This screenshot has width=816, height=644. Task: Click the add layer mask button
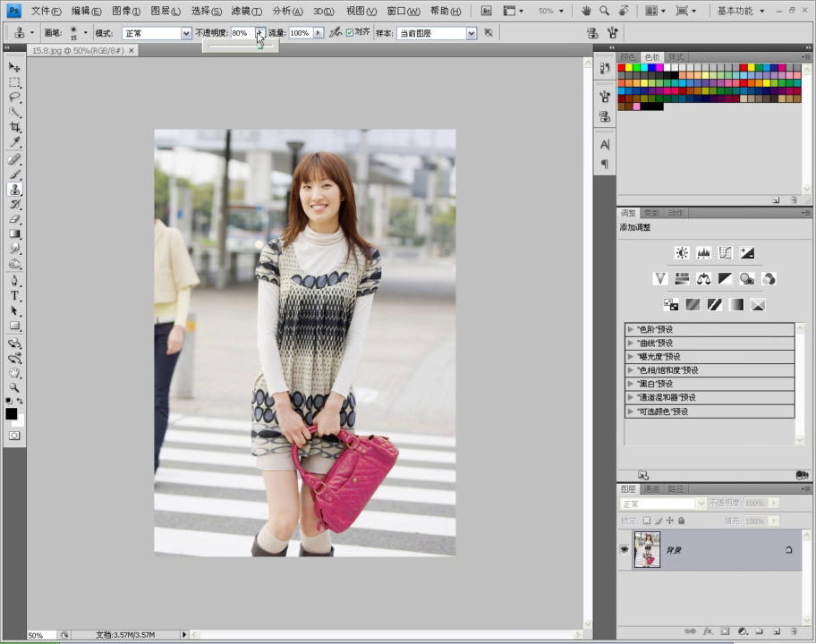pyautogui.click(x=725, y=631)
